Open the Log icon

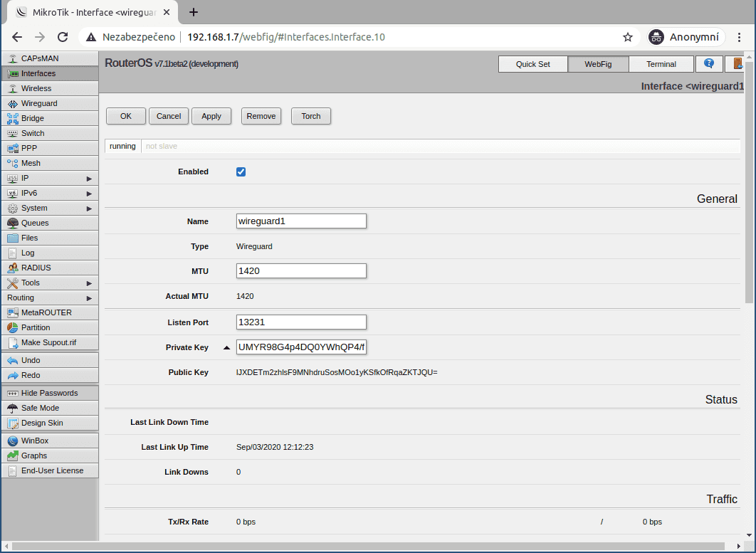point(13,253)
